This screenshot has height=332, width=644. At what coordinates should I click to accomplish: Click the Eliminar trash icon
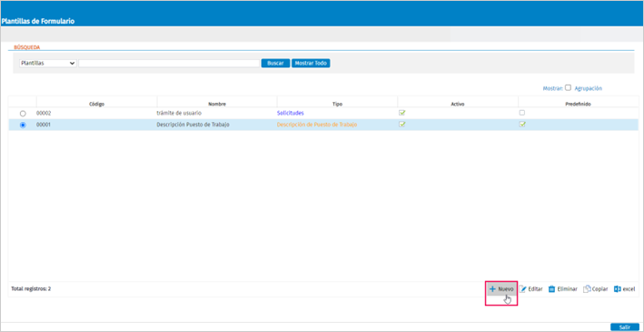(552, 289)
